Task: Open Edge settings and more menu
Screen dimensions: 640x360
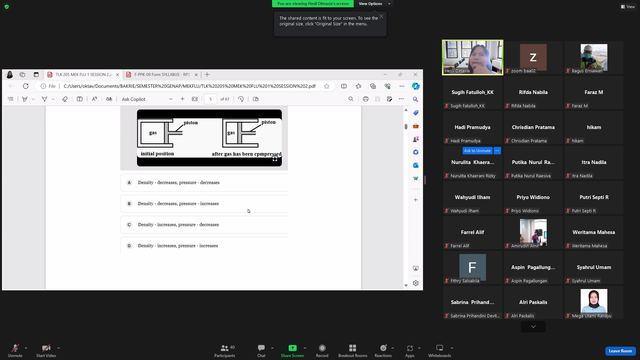Action: tap(402, 86)
